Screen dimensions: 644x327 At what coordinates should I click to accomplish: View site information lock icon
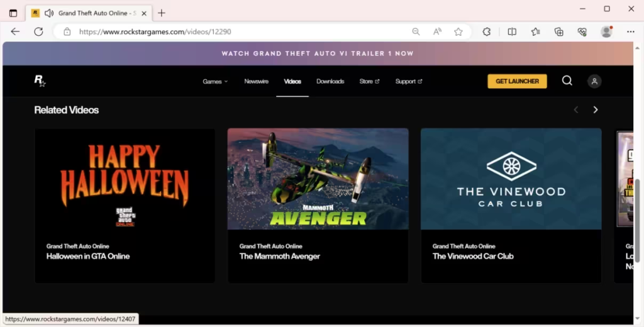click(67, 31)
